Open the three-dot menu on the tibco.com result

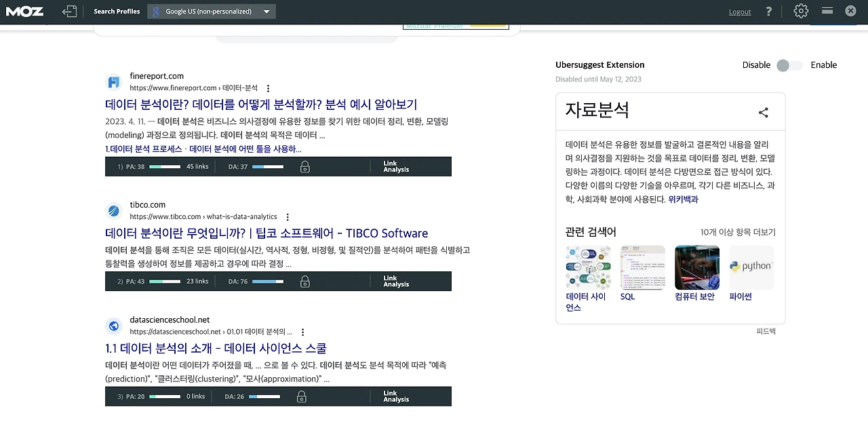(288, 217)
